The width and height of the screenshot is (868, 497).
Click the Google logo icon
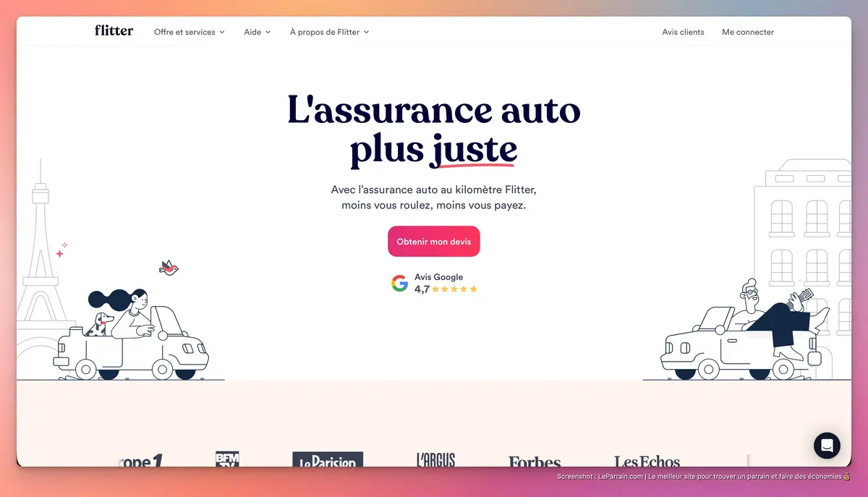pos(399,284)
